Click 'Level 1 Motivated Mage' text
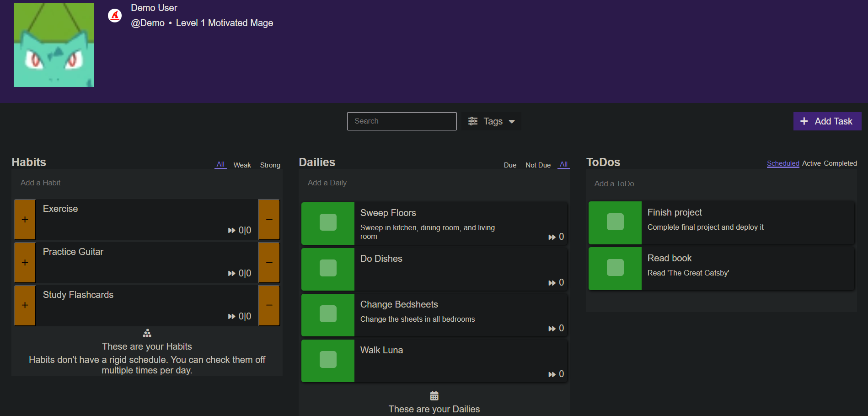The width and height of the screenshot is (868, 416). click(225, 23)
